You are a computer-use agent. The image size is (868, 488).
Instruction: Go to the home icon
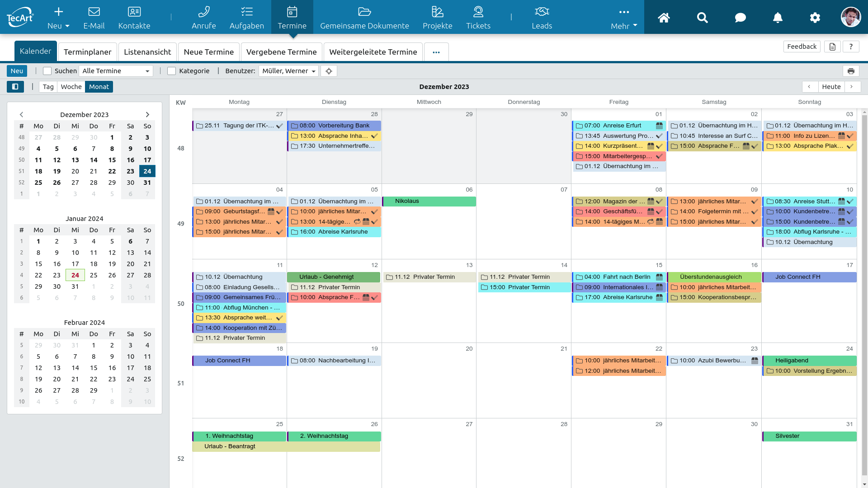point(663,18)
